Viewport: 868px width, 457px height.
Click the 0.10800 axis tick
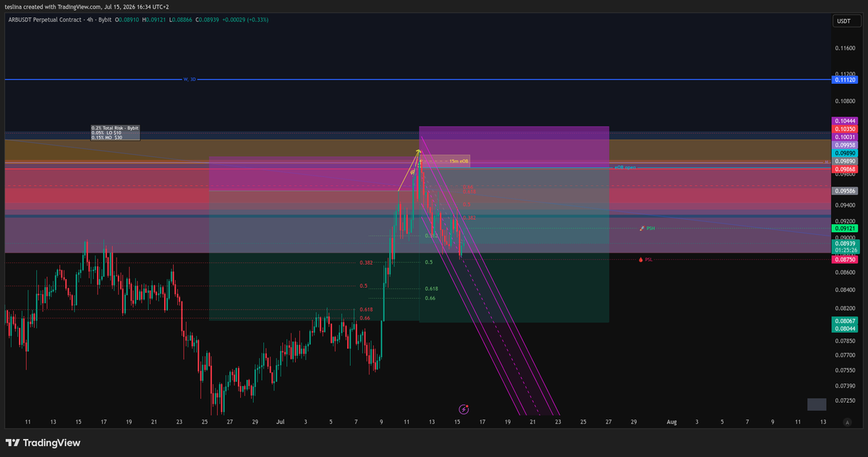(845, 101)
